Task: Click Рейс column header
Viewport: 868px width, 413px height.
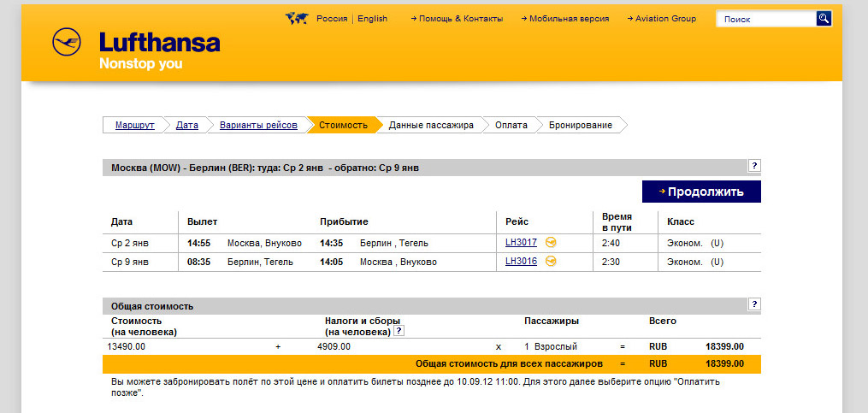Action: pos(517,221)
